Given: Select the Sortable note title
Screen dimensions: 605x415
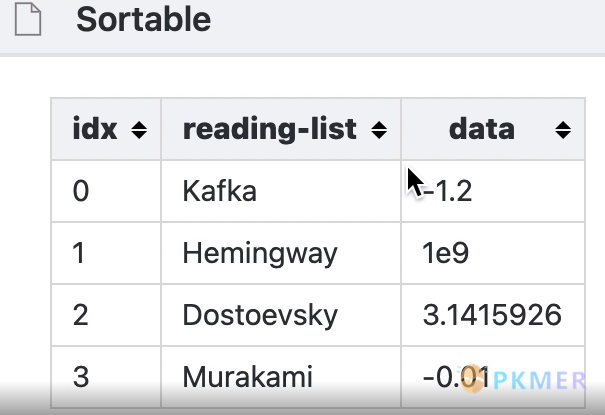Looking at the screenshot, I should [144, 19].
